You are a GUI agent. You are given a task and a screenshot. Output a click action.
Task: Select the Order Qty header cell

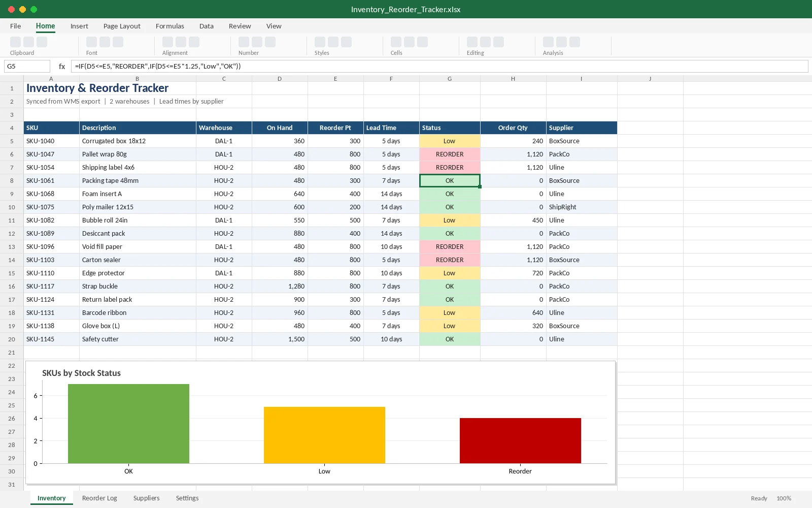[x=513, y=128]
